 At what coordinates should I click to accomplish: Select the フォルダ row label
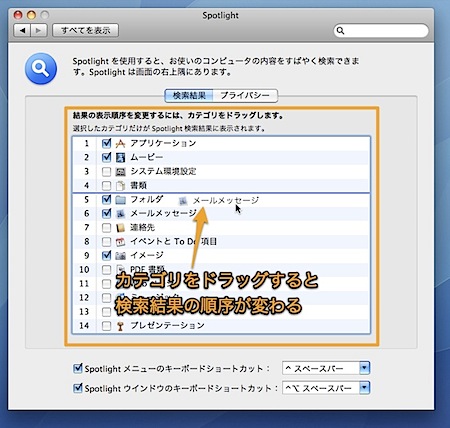[x=147, y=199]
